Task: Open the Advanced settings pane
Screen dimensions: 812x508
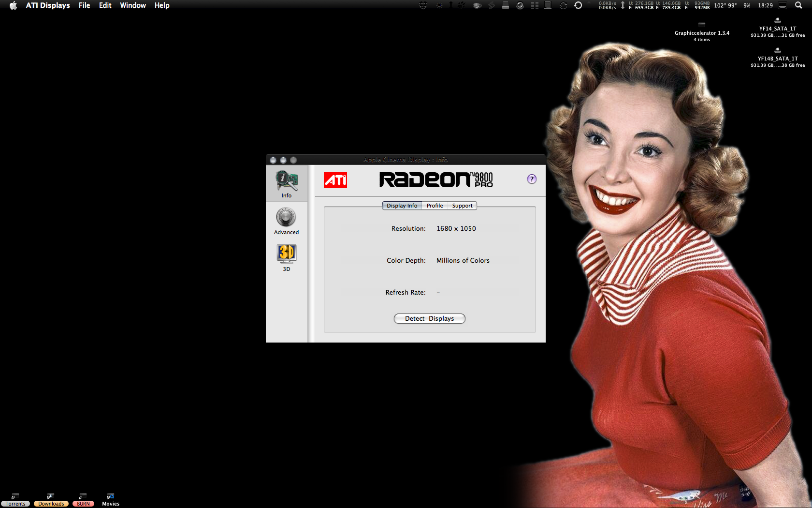Action: pos(286,220)
